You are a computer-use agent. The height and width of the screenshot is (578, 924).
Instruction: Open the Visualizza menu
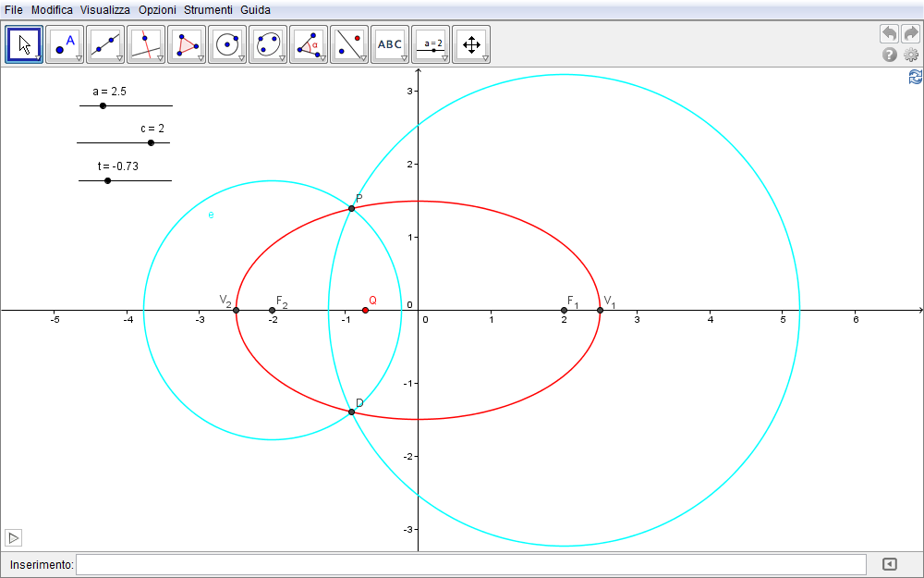104,9
